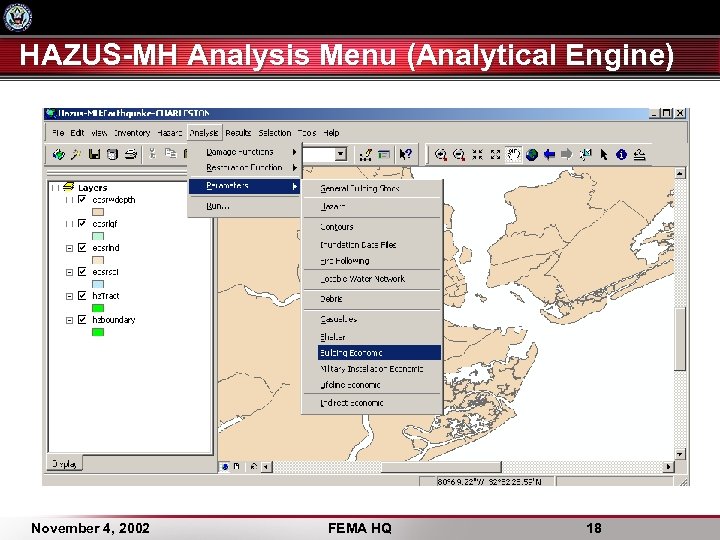This screenshot has height=540, width=720.
Task: Click the green window panel icon
Action: [384, 155]
